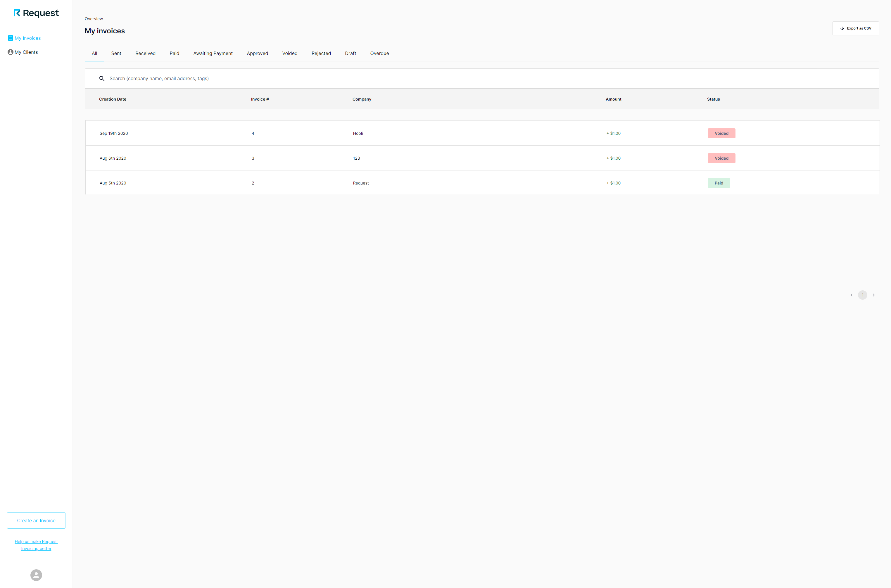Click invoice number 2 cell
Screen dimensions: 891x588
(x=253, y=183)
